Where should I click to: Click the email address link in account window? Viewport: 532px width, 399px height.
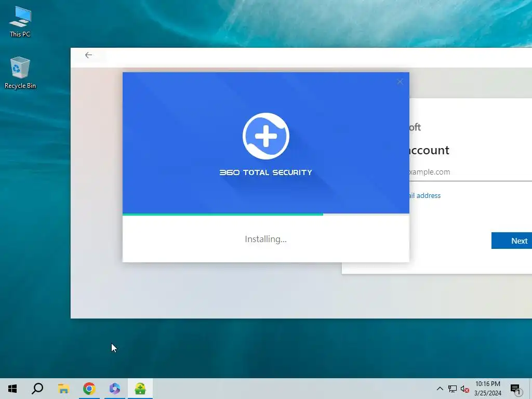point(425,195)
